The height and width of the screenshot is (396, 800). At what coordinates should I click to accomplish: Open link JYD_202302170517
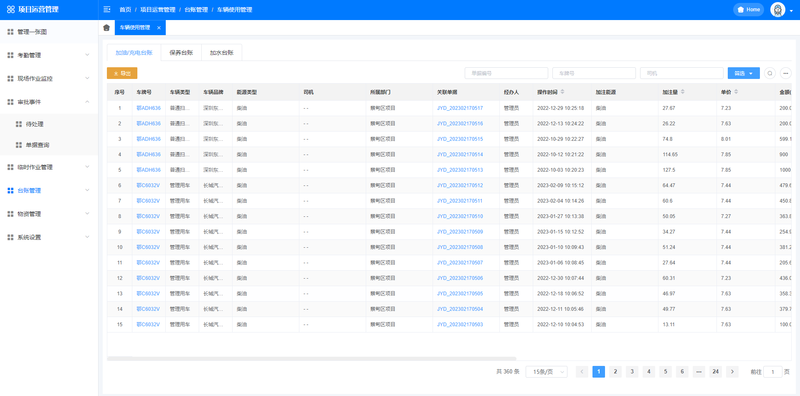tap(460, 108)
